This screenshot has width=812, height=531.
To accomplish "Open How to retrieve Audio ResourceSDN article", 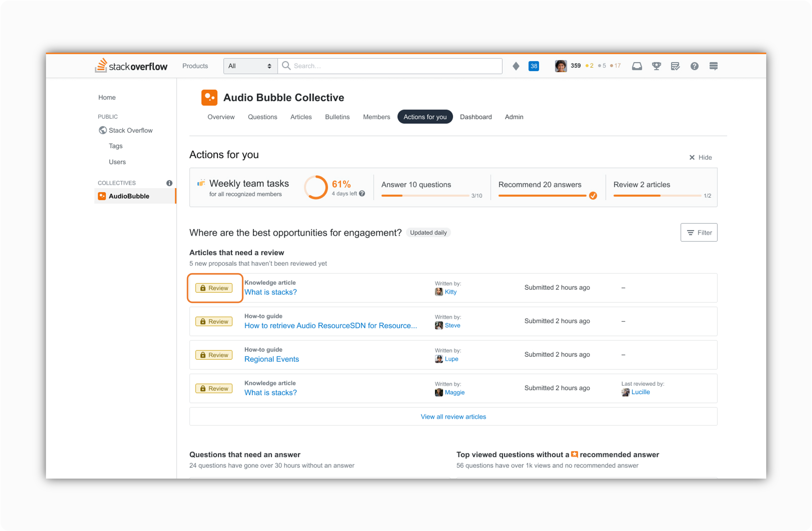I will (x=331, y=326).
